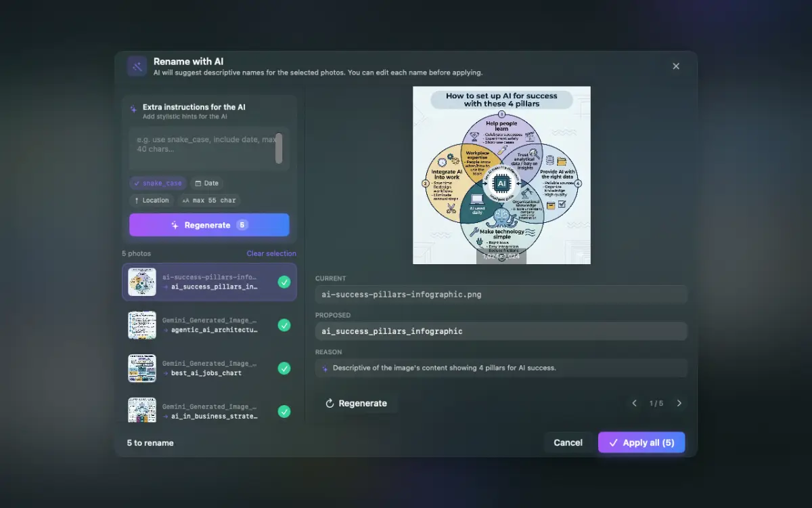Click the agentic_ai_architectu… proposed name text
Screen dimensions: 812x508
click(215, 330)
